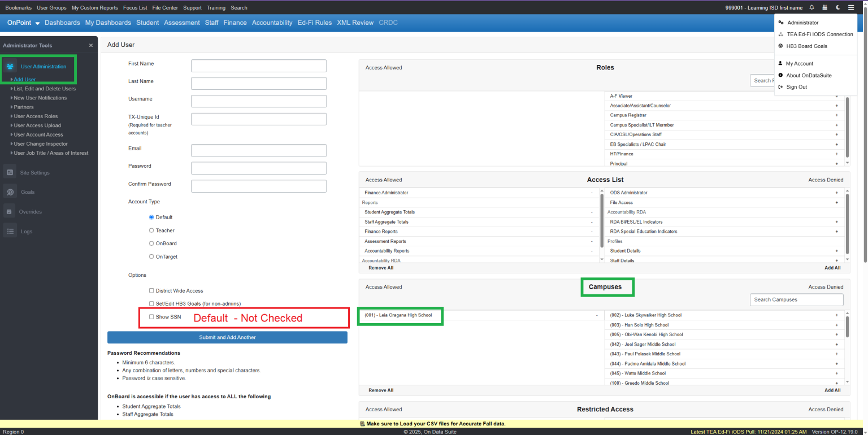Screen dimensions: 868x435
Task: Open the OnPoint dropdown menu
Action: (23, 23)
